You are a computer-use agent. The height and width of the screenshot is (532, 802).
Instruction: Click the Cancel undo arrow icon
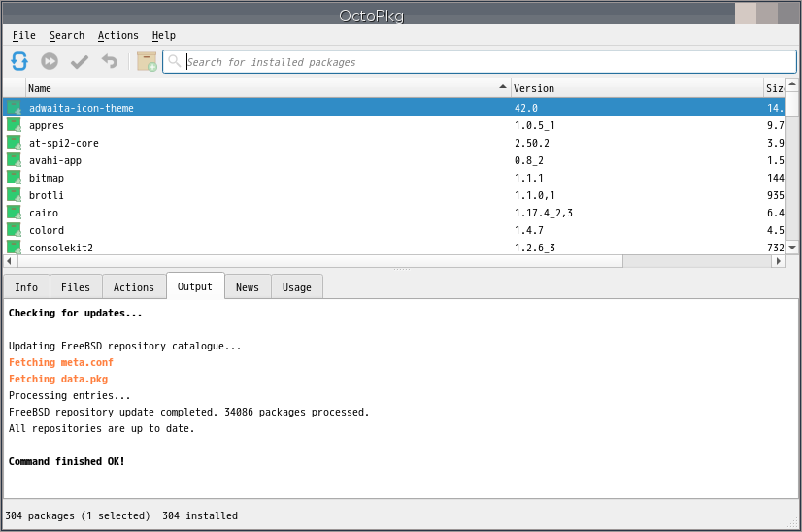(x=110, y=61)
